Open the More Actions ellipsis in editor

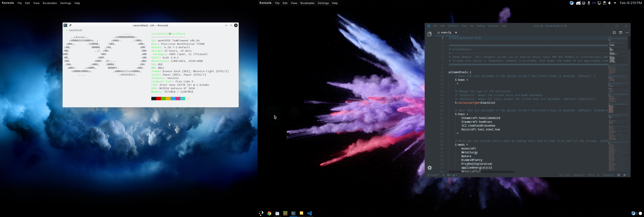coord(627,33)
